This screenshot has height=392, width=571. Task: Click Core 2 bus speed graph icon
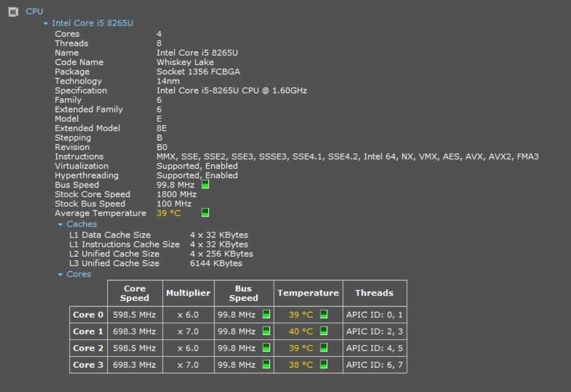(x=266, y=348)
